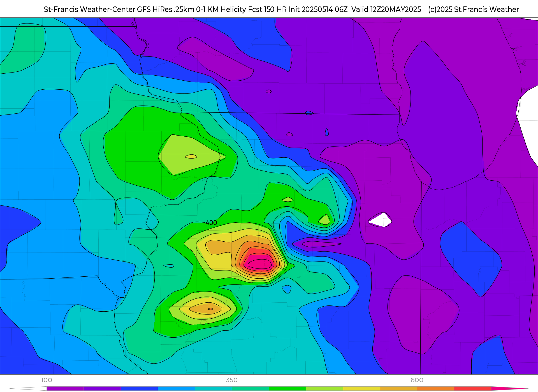Click the teal colorbar segment left of 350
The image size is (538, 392).
coord(214,389)
